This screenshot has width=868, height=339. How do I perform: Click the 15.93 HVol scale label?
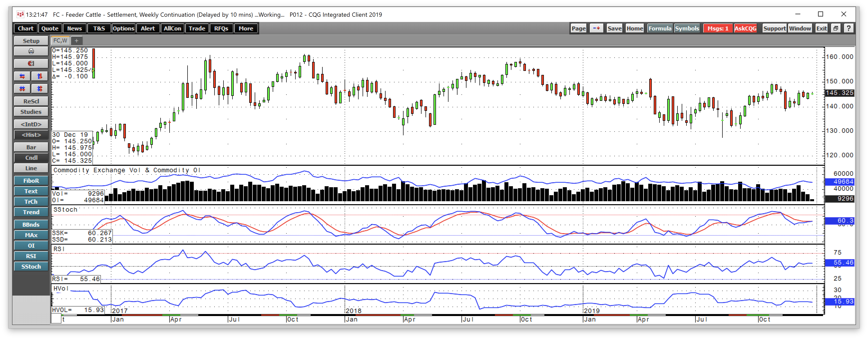pyautogui.click(x=839, y=302)
